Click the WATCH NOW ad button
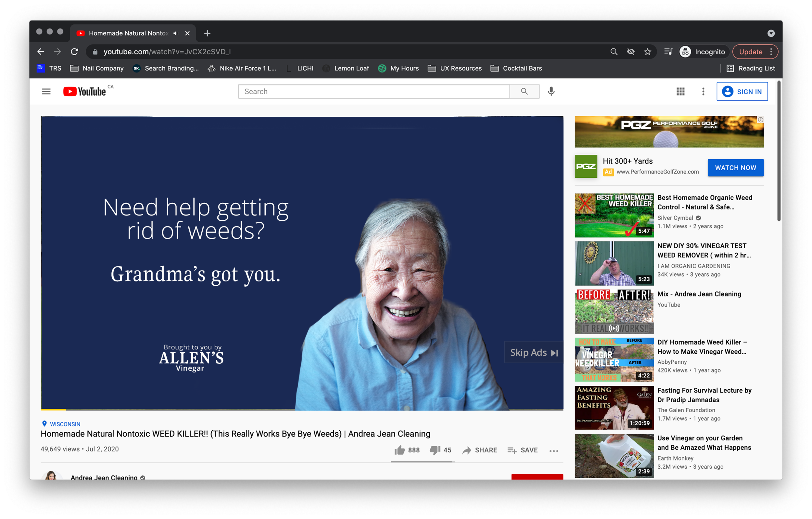 [735, 168]
